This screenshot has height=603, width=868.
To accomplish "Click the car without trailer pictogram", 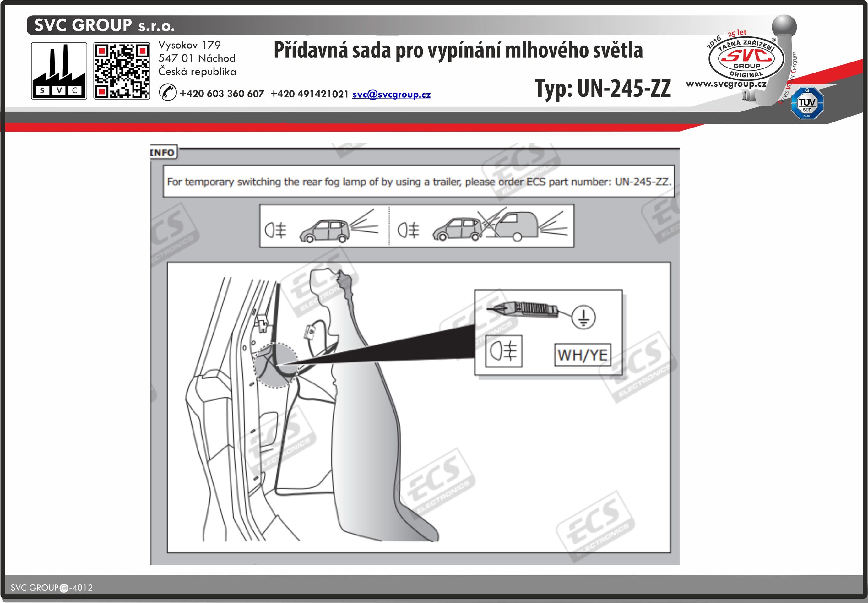I will click(324, 230).
